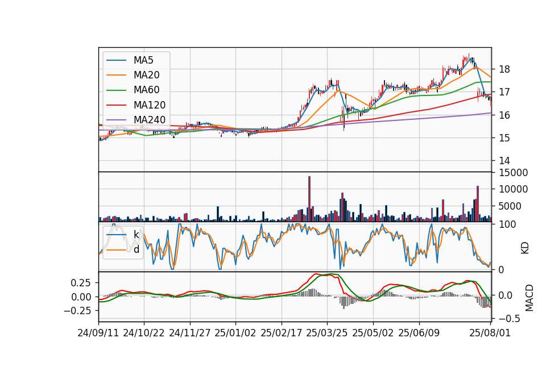546x392 pixels.
Task: Click the MA20 legend label
Action: click(147, 75)
